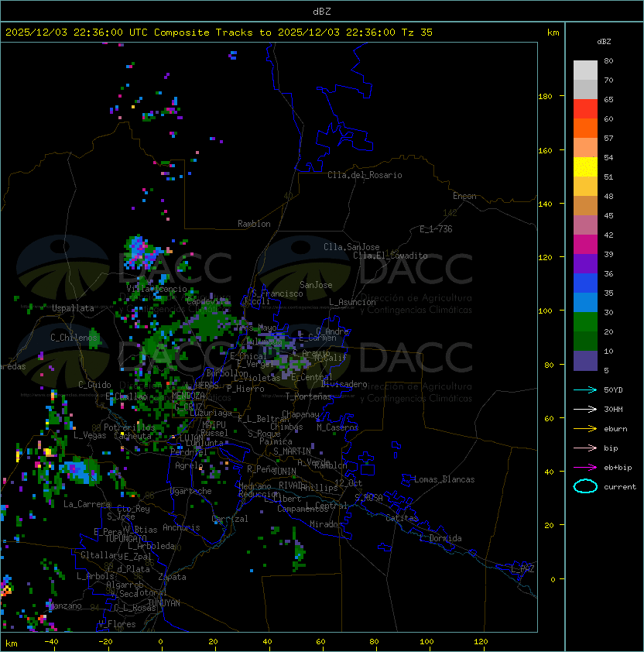Click the Potrerillos label
644x652 pixels.
pos(129,427)
